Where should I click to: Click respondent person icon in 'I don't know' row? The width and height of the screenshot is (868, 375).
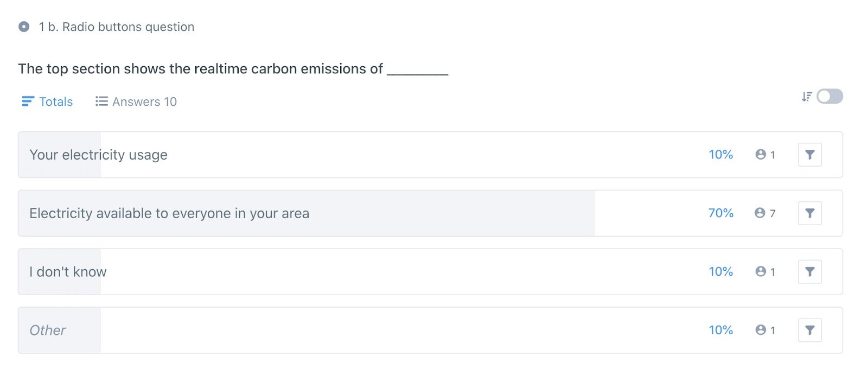[761, 272]
